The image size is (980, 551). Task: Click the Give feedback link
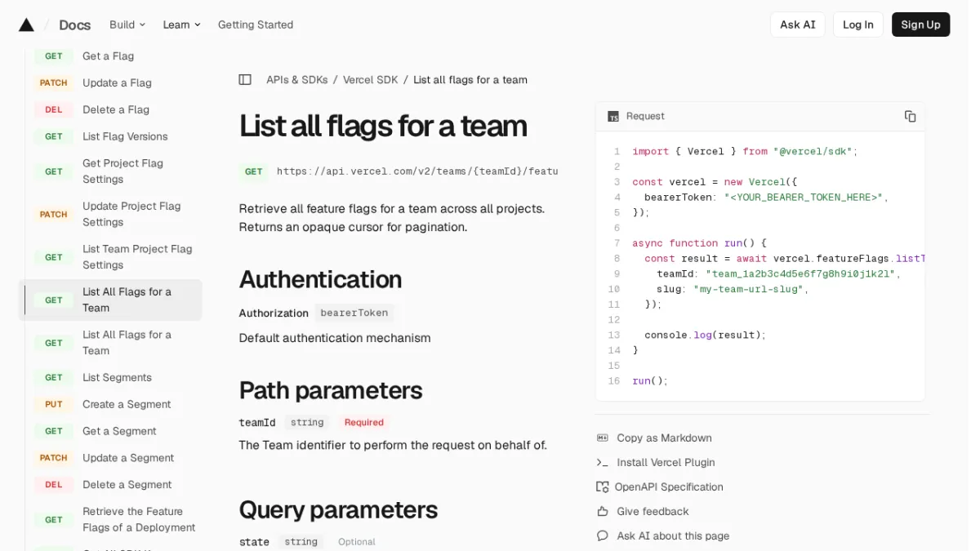[653, 512]
